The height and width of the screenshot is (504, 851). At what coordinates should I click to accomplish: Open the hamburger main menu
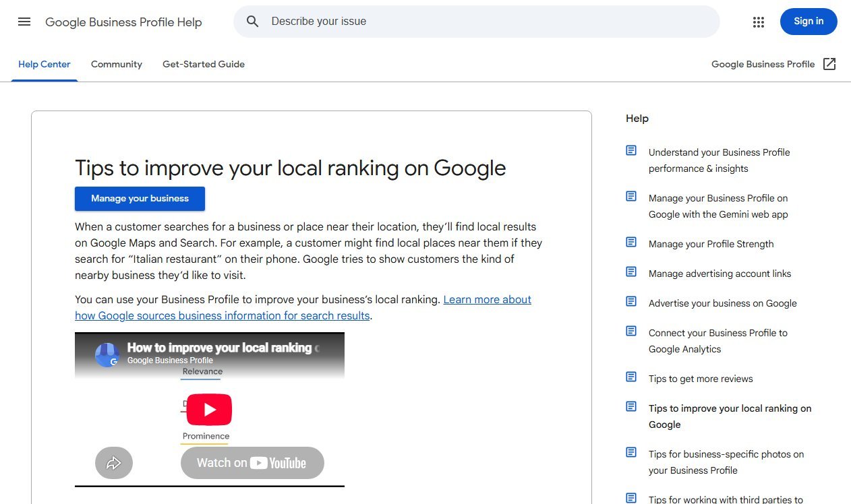pyautogui.click(x=24, y=22)
